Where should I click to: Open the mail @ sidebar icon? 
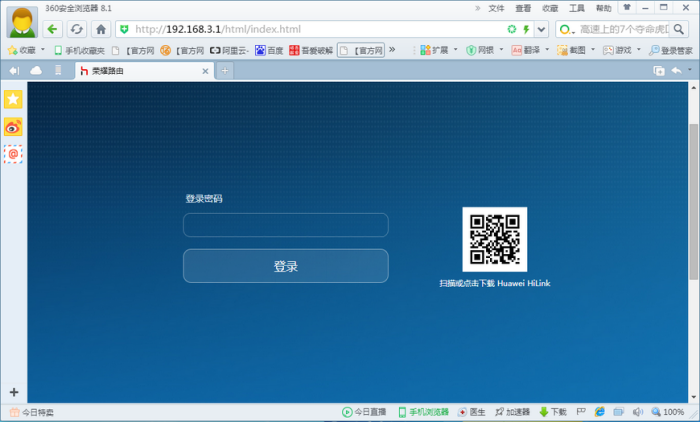pyautogui.click(x=13, y=154)
